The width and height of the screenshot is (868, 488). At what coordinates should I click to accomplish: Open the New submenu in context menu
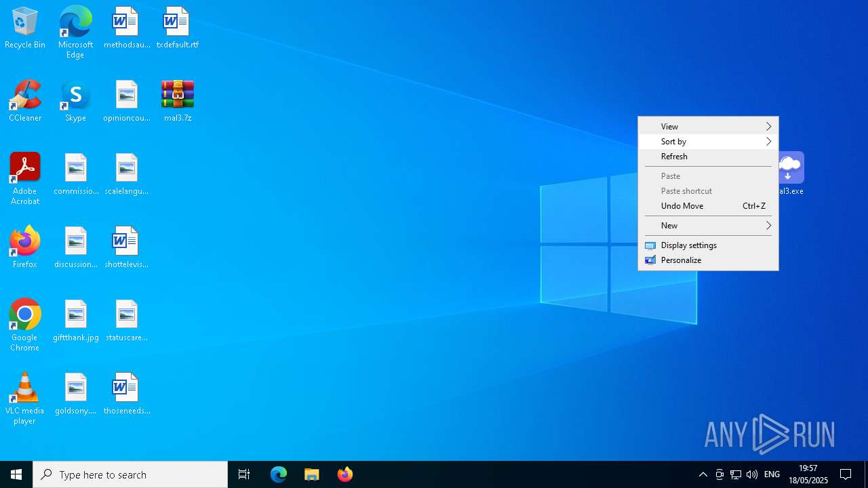(708, 226)
